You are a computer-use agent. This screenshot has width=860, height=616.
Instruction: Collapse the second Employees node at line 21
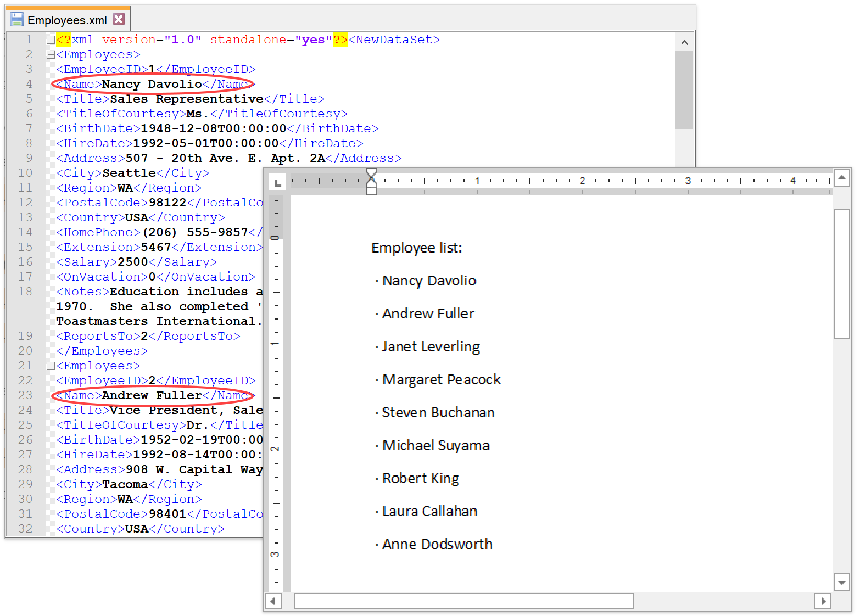51,366
